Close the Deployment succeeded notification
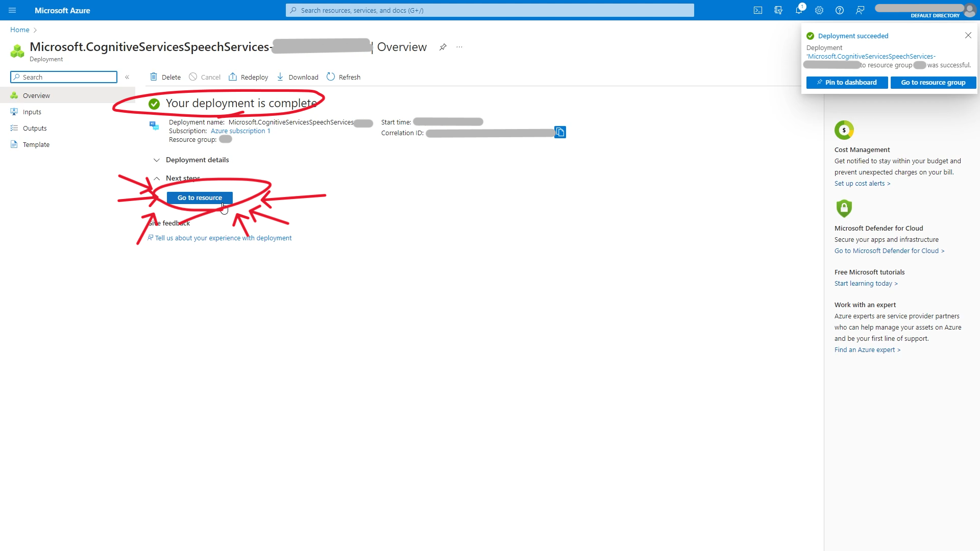Screen dimensions: 980x551 968,35
